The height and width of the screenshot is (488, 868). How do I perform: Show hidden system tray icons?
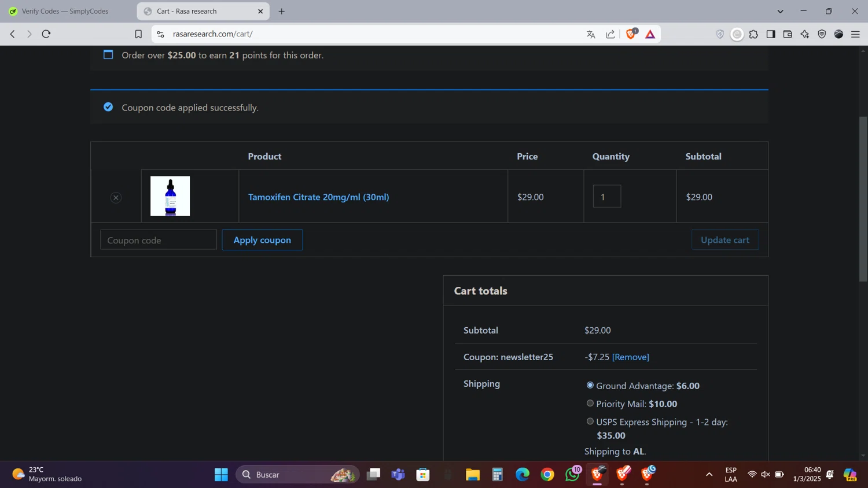(709, 475)
